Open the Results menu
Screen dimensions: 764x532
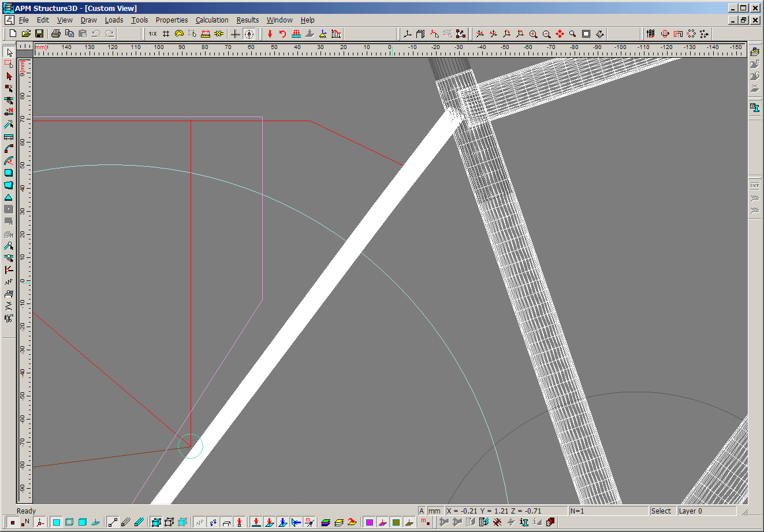[248, 20]
